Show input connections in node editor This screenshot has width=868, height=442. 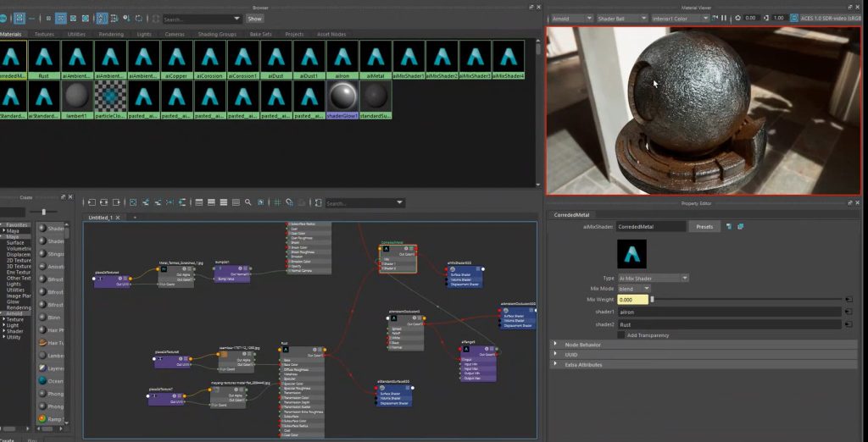[92, 202]
